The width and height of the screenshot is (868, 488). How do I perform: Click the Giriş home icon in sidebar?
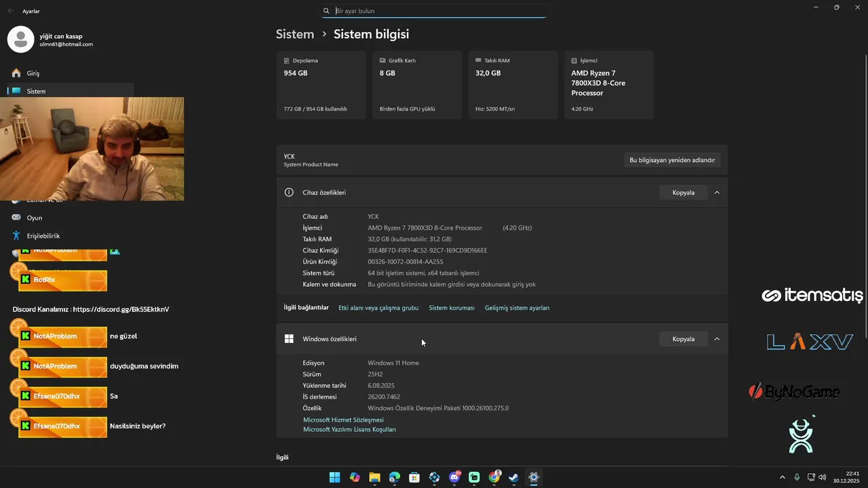(16, 73)
